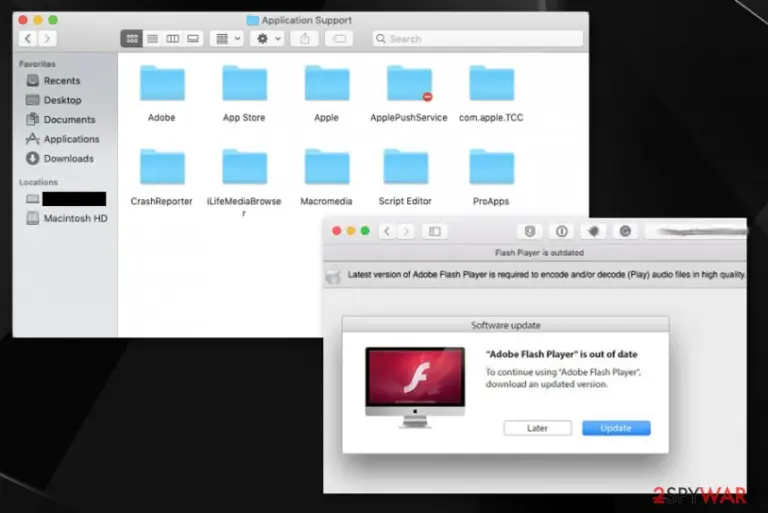Image resolution: width=768 pixels, height=513 pixels.
Task: Click the Application Support title folder icon
Action: click(x=252, y=20)
